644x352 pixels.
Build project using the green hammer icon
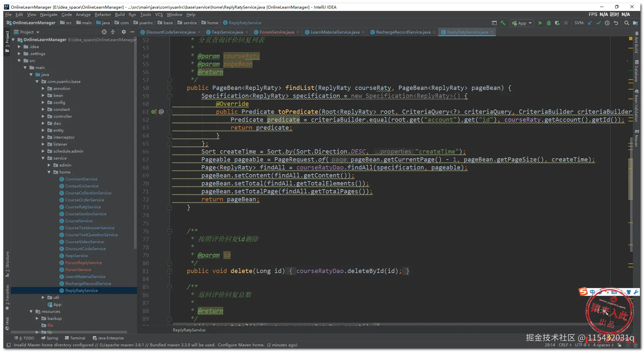(503, 23)
